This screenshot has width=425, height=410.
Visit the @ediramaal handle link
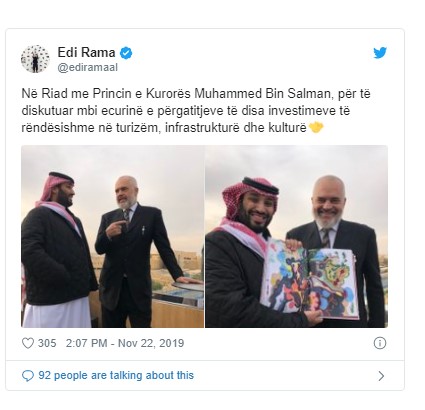tap(88, 67)
